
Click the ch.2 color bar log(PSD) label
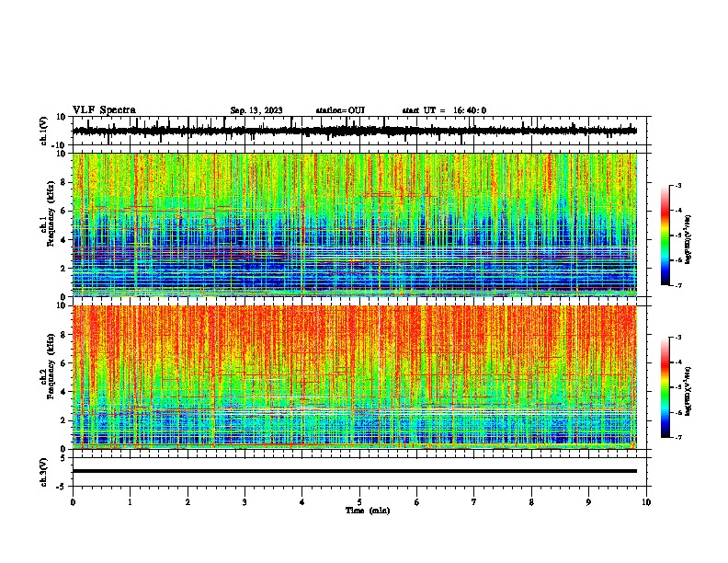click(688, 391)
